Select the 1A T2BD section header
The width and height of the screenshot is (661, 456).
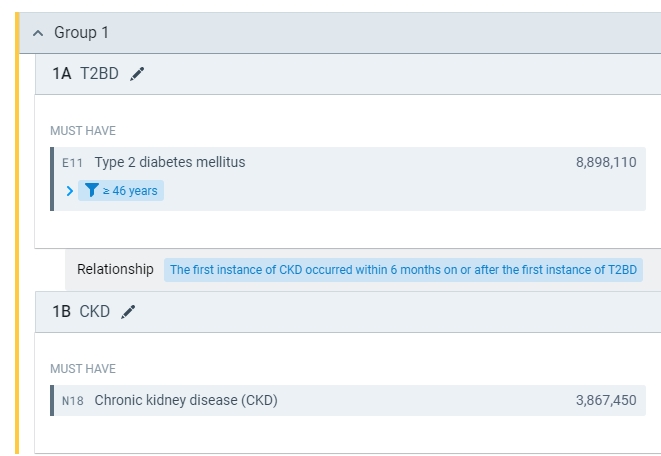coord(85,74)
